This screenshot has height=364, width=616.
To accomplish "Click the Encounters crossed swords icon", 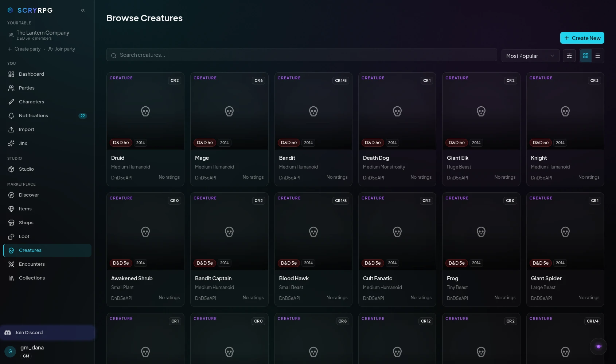I will click(11, 264).
